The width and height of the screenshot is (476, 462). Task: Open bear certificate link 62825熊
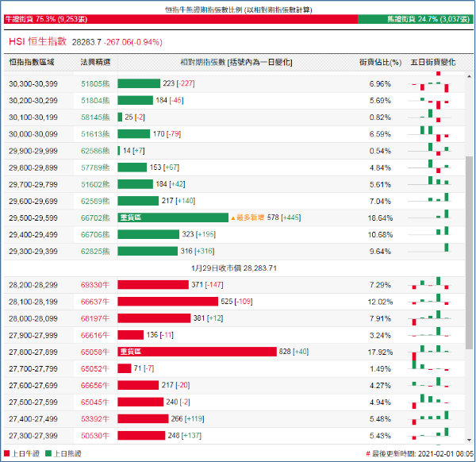coord(95,251)
